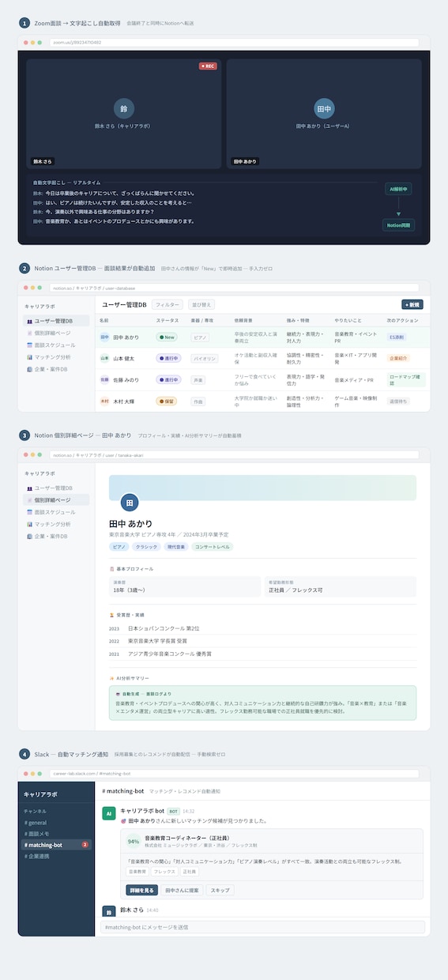Open the 進行中 status pill in 山本 健太 row
This screenshot has width=448, height=980.
click(168, 358)
